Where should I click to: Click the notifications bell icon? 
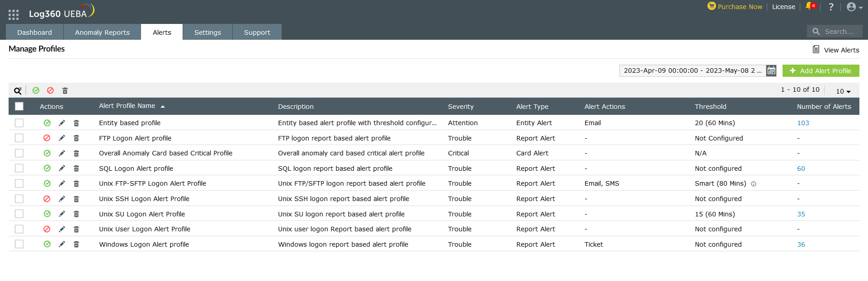[x=809, y=7]
